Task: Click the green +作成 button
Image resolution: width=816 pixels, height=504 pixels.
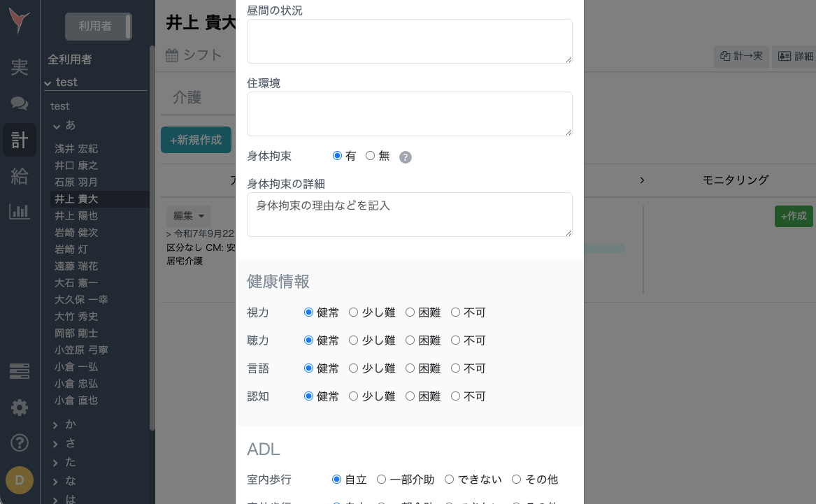Action: click(794, 216)
